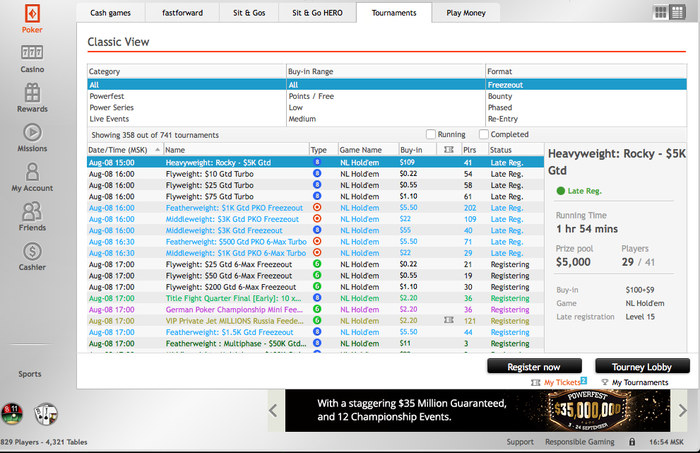This screenshot has width=700, height=453.
Task: Click type icon of Heavyweight: Rocky row
Action: 317,162
